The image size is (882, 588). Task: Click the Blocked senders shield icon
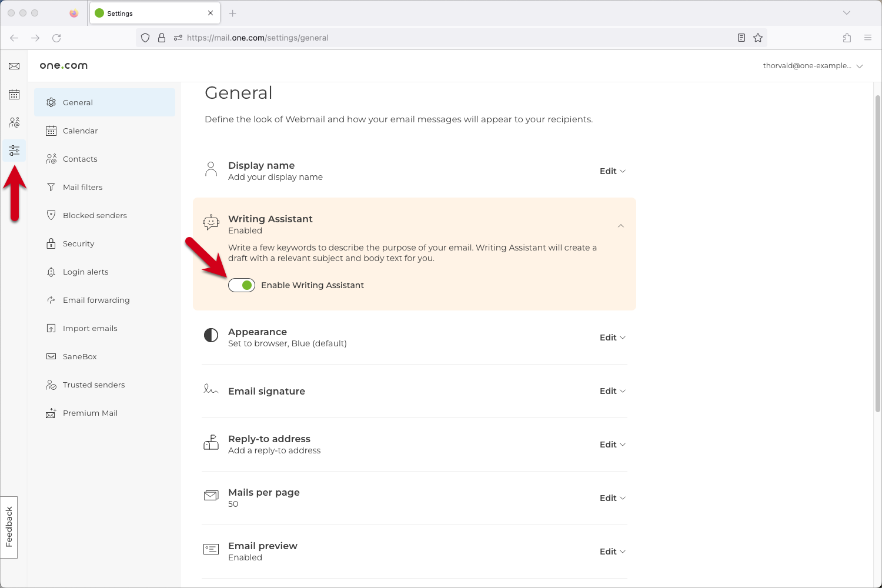pos(51,215)
